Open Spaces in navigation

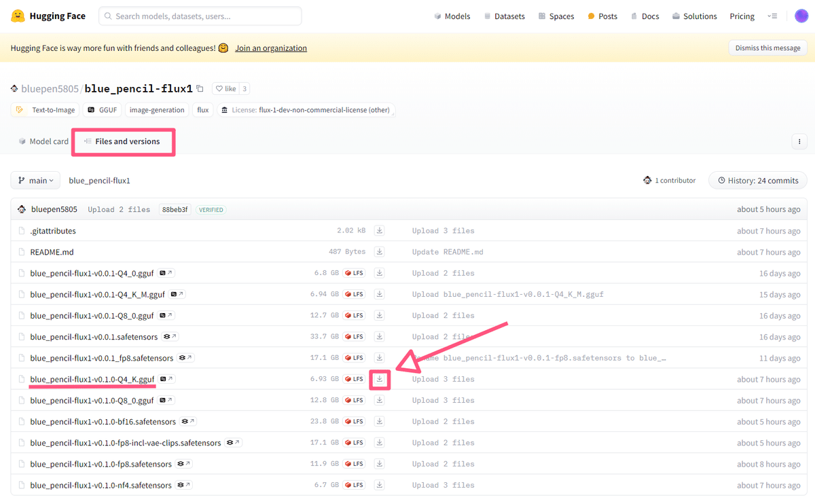[556, 16]
